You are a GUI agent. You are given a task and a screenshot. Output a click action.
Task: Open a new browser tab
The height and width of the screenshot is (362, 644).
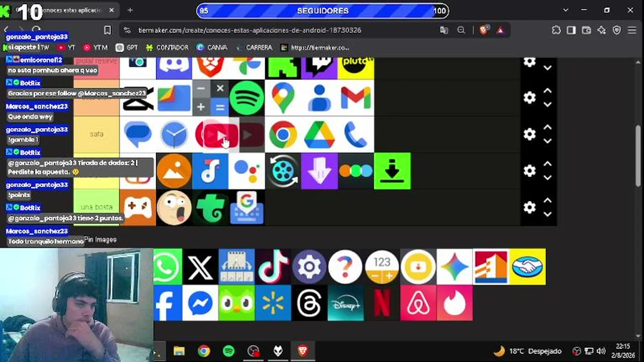(130, 10)
